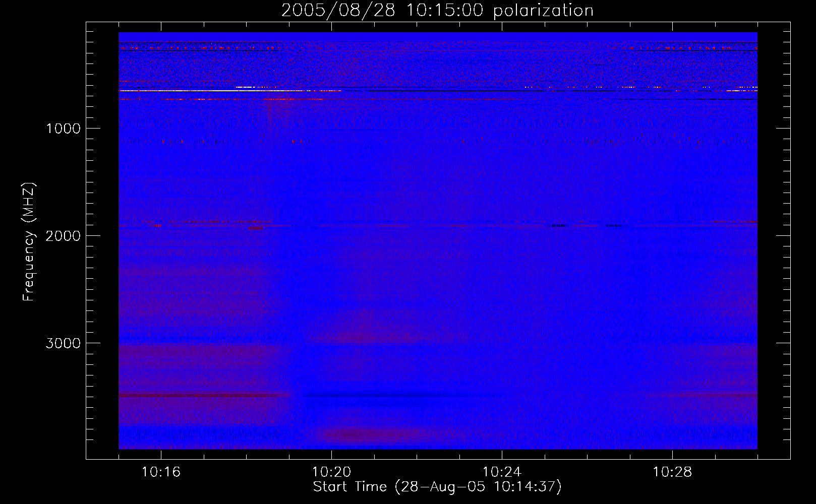Click the 'Frequency (MHZ)' axis label
Screen dimensions: 816x504
[x=29, y=242]
